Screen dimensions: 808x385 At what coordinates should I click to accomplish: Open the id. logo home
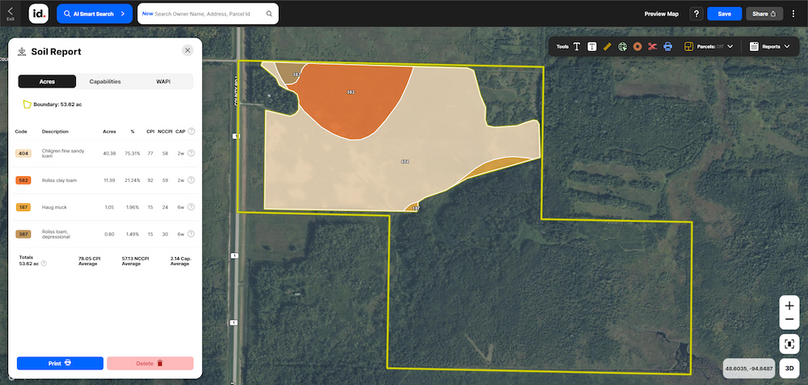coord(39,13)
